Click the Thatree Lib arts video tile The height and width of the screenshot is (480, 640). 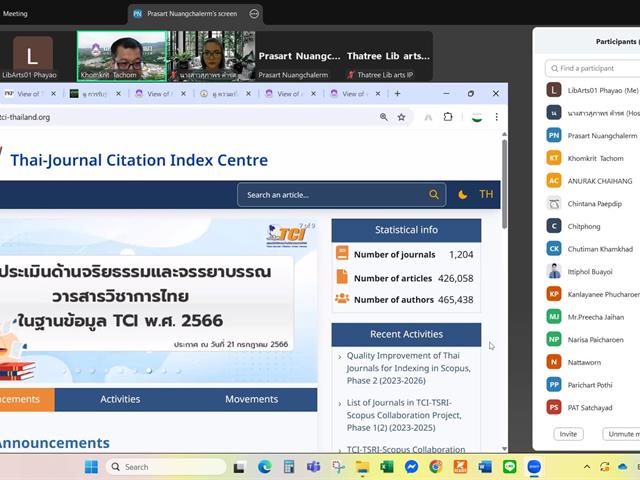pyautogui.click(x=388, y=56)
